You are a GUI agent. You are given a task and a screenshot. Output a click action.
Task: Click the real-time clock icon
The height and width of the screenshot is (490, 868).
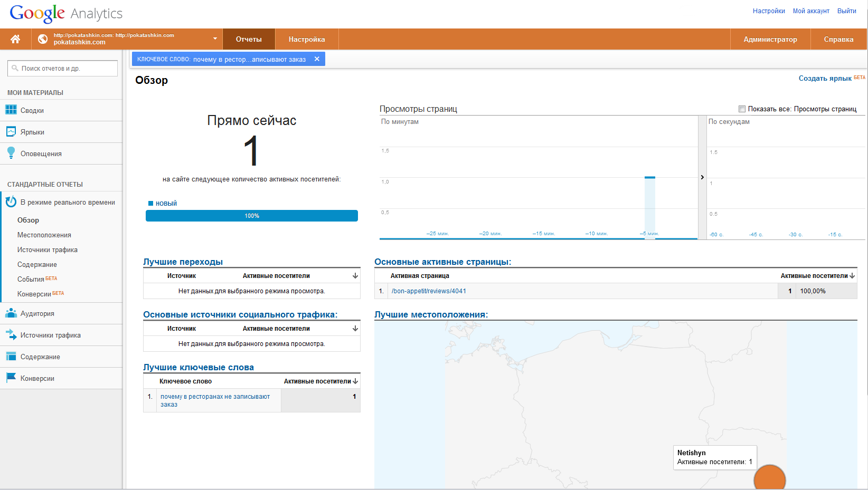[x=11, y=202]
